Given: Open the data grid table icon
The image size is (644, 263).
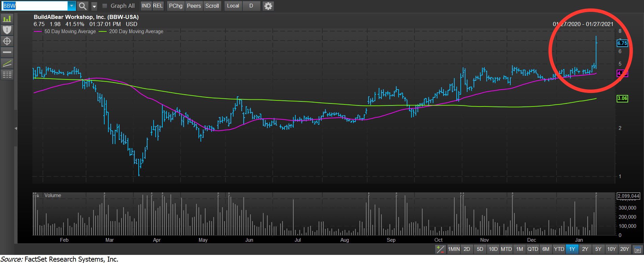Looking at the screenshot, I should (x=7, y=74).
